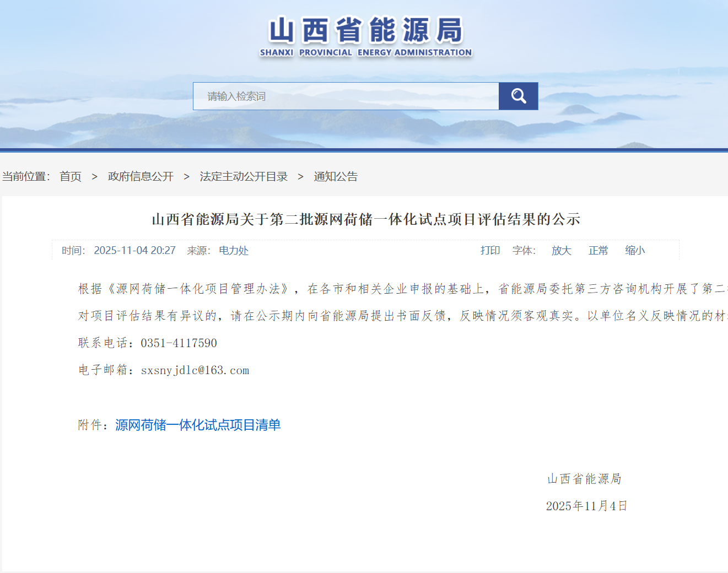Click the 山西省能源局 header logo
Image resolution: width=728 pixels, height=573 pixels.
click(366, 30)
